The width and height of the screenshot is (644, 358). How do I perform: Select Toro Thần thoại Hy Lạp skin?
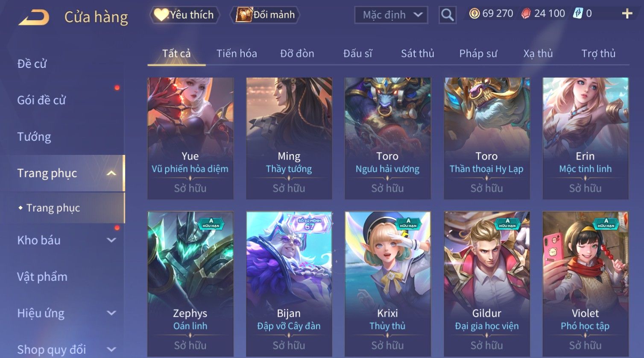pyautogui.click(x=487, y=138)
